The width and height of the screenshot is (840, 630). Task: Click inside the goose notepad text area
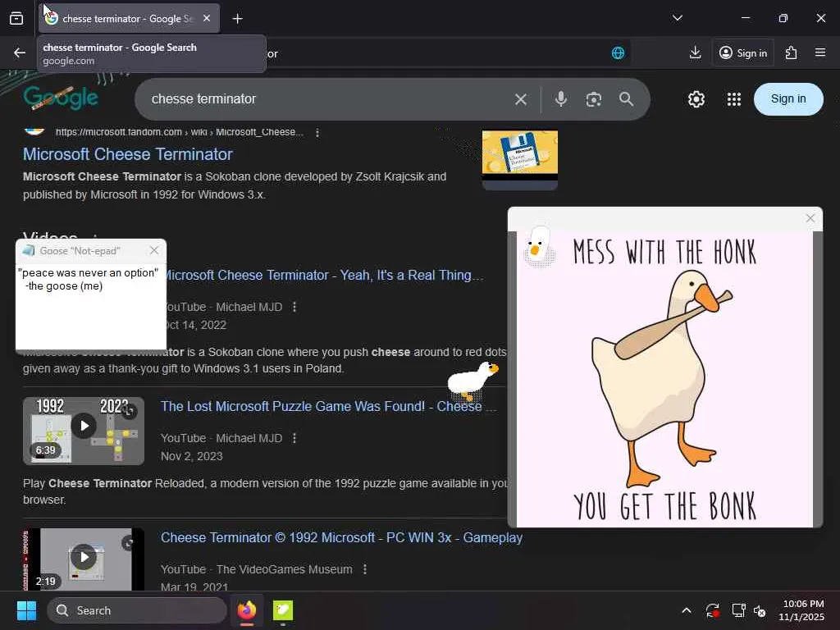pos(91,305)
